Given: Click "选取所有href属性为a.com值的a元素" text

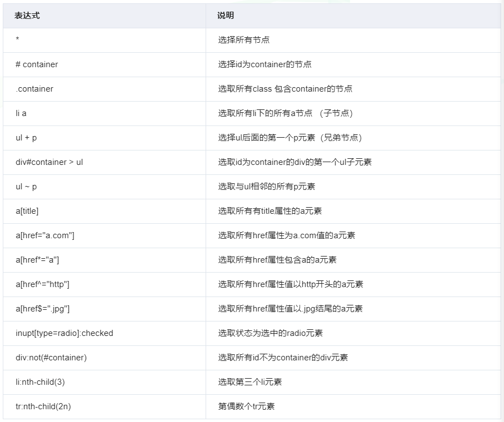Looking at the screenshot, I should tap(287, 235).
